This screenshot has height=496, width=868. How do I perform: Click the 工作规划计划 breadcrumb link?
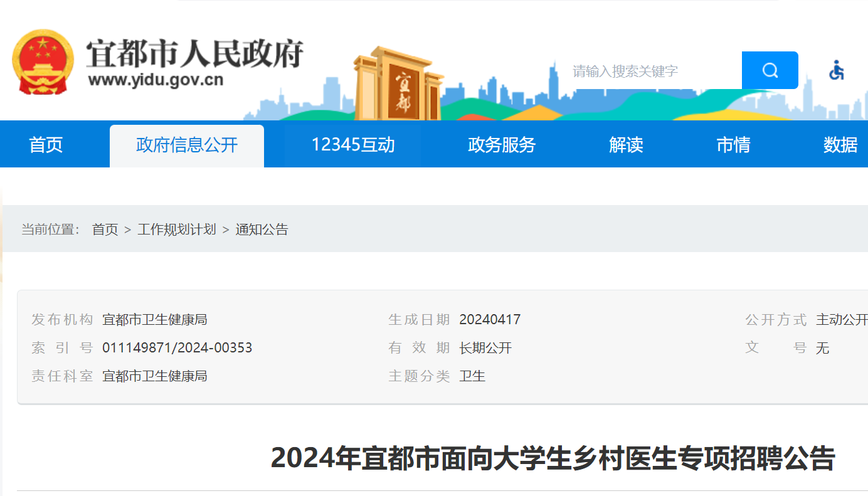[176, 230]
